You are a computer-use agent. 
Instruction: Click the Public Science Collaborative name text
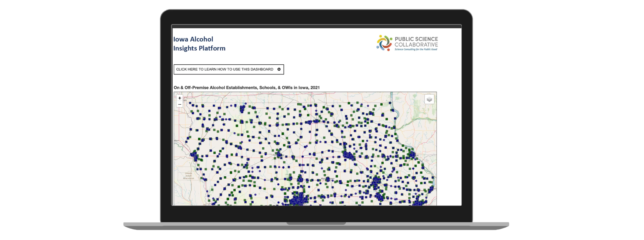click(416, 42)
